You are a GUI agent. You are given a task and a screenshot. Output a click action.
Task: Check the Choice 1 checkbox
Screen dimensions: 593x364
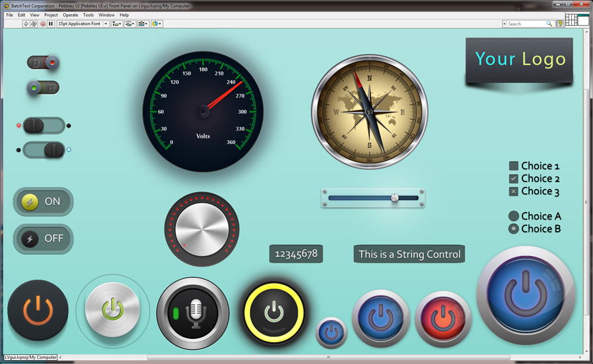point(513,166)
